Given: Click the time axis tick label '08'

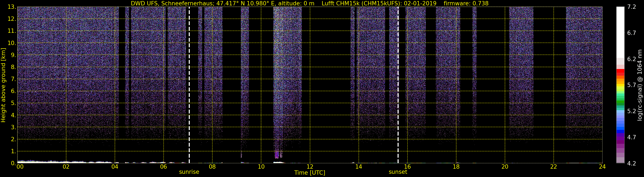Looking at the screenshot, I should [x=212, y=167].
